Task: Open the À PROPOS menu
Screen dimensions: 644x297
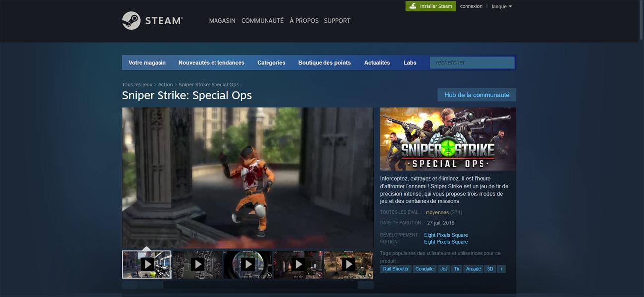Action: 304,21
